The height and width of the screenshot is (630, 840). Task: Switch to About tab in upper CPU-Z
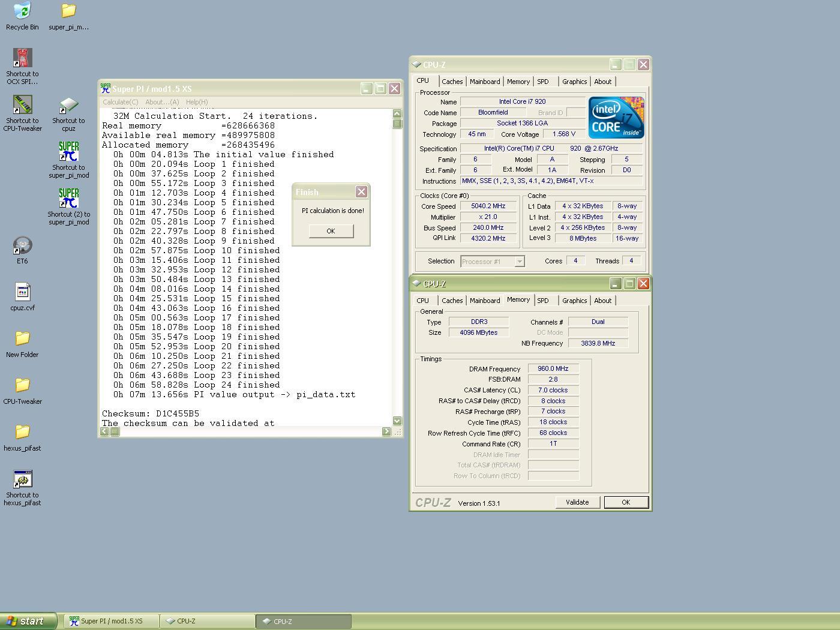(603, 82)
